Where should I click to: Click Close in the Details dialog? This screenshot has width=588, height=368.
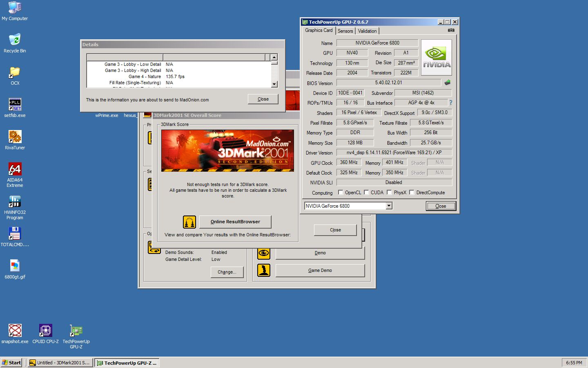coord(263,99)
